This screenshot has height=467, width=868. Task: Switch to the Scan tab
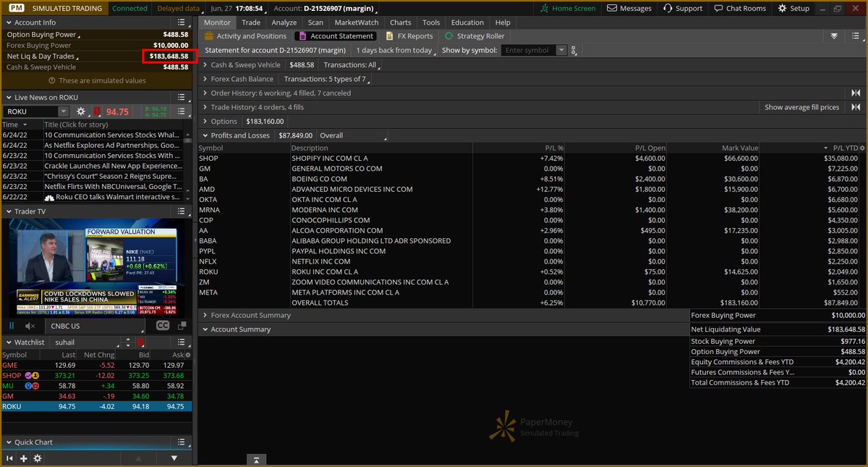tap(316, 22)
